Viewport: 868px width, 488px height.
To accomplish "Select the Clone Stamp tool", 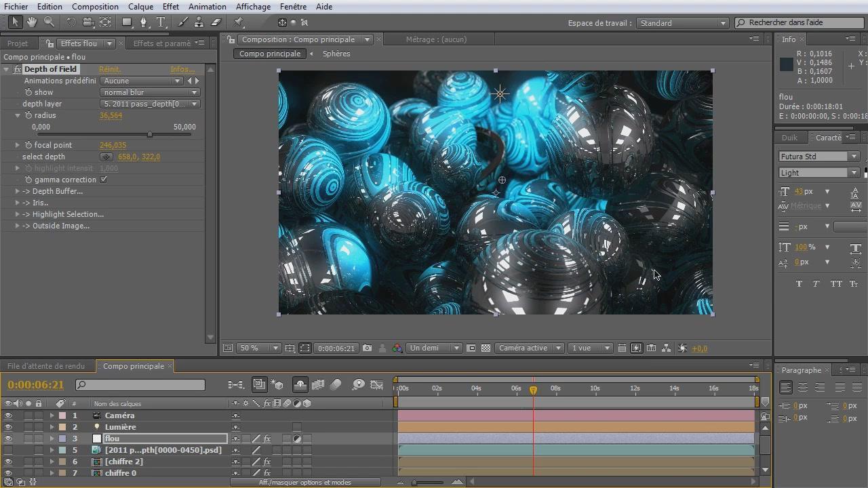I will (199, 22).
